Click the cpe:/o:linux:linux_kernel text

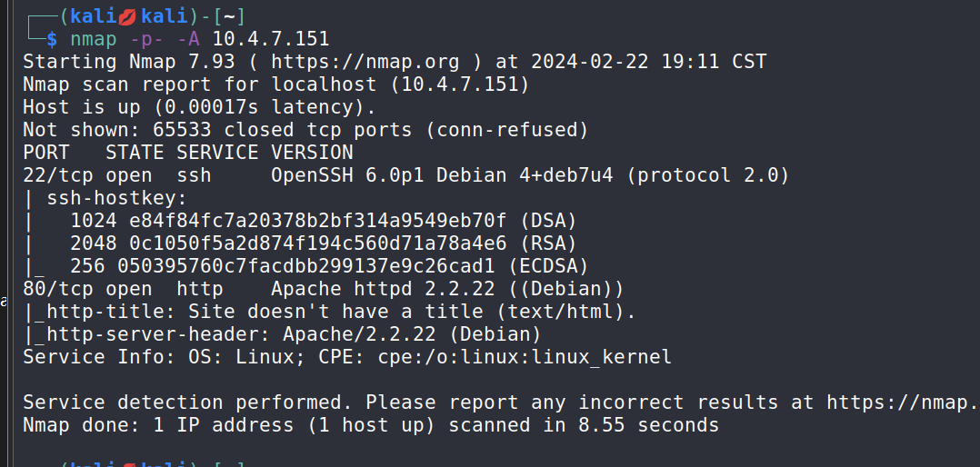pos(525,357)
